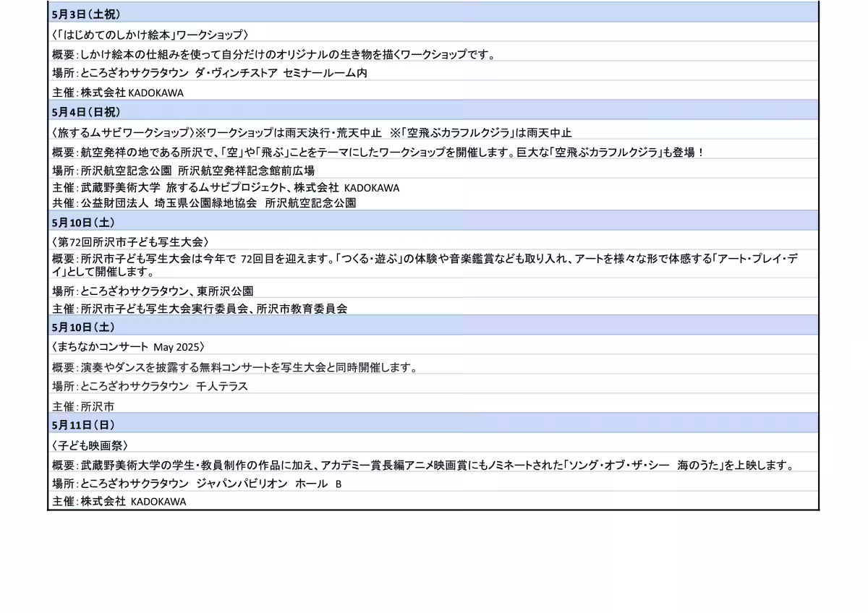Select the 所沢航空記念公園 venue row
The width and height of the screenshot is (868, 613).
click(x=183, y=171)
